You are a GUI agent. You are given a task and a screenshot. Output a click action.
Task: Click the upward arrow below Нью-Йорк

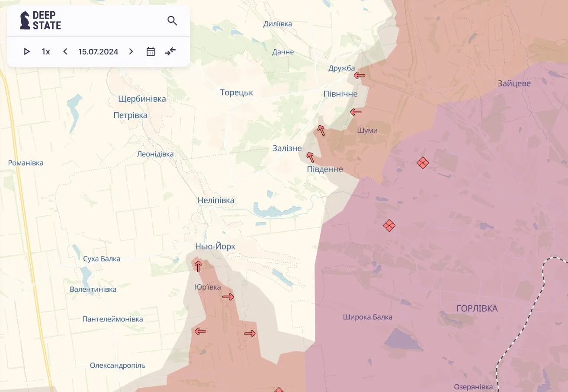(198, 266)
